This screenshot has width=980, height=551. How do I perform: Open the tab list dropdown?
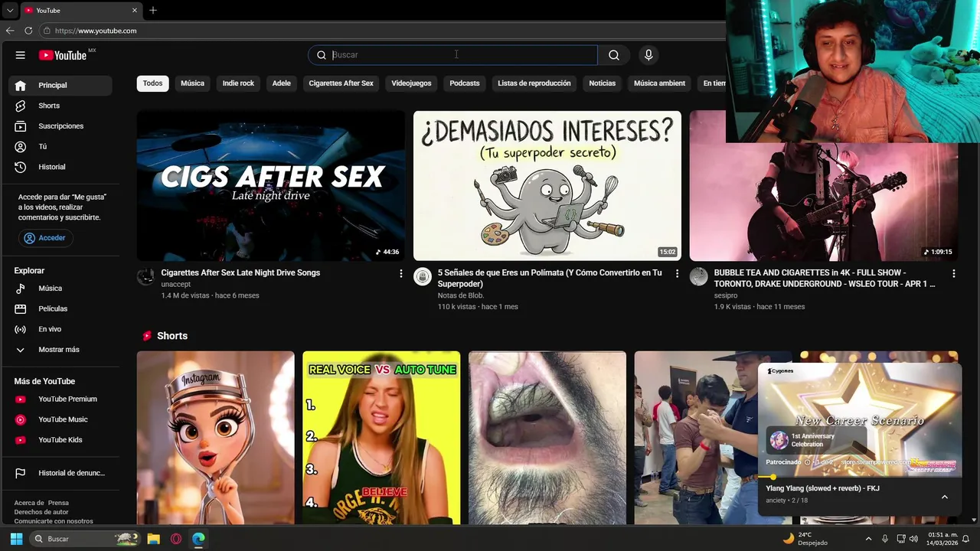point(9,10)
